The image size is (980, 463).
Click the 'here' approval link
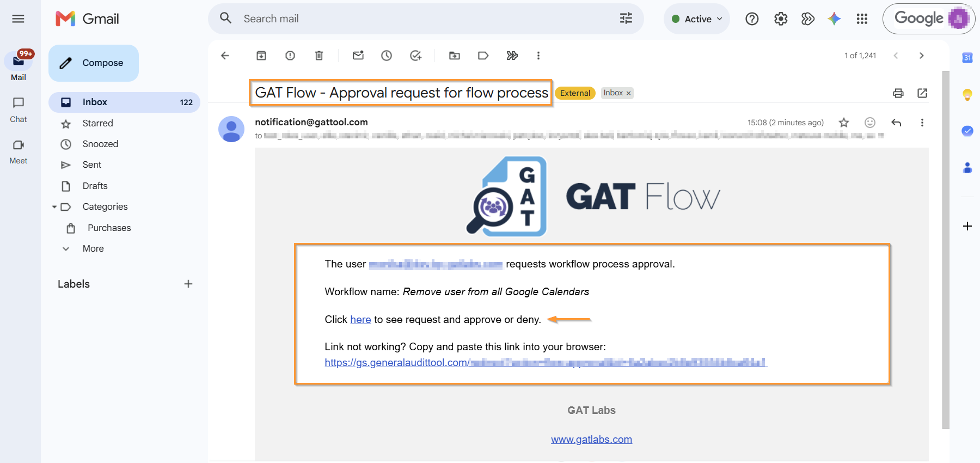pyautogui.click(x=360, y=320)
